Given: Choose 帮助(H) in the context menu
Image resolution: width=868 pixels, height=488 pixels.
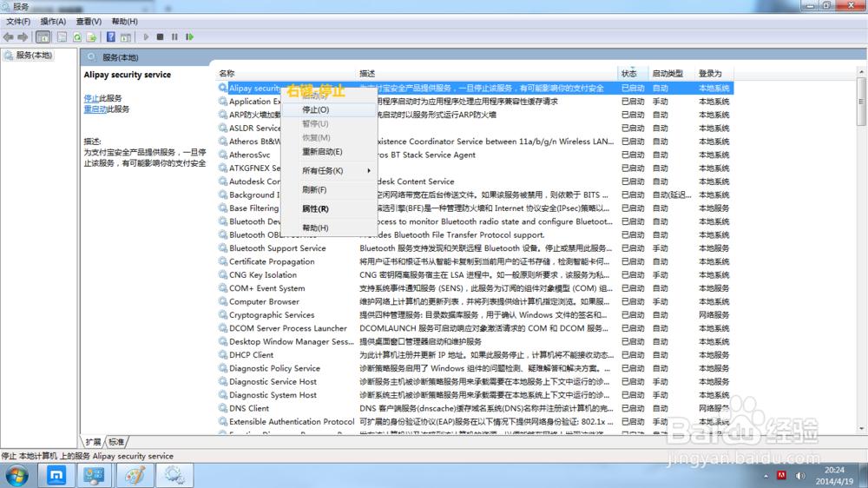Looking at the screenshot, I should coord(329,228).
